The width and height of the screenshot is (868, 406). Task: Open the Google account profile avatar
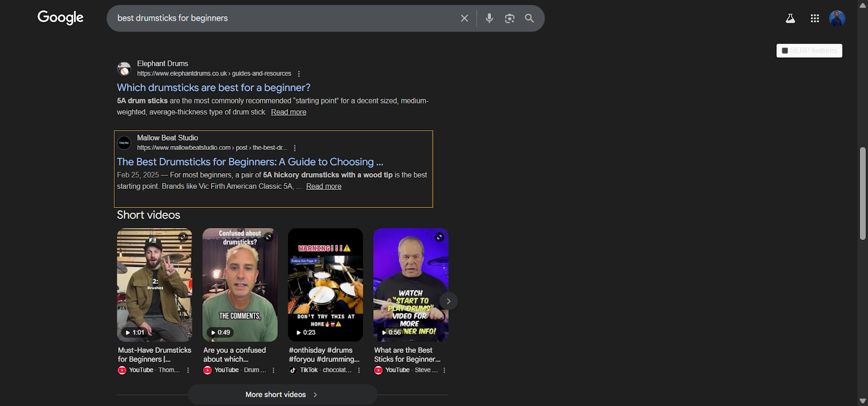coord(837,18)
